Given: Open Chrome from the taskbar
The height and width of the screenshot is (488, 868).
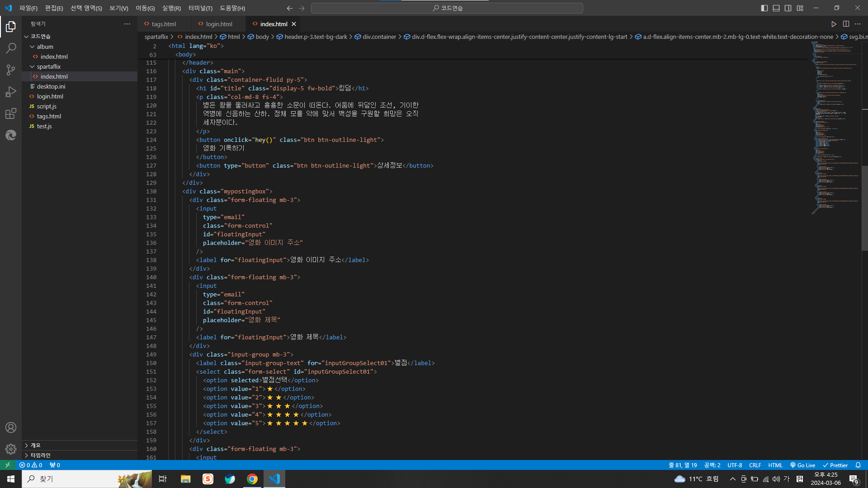Looking at the screenshot, I should 252,479.
